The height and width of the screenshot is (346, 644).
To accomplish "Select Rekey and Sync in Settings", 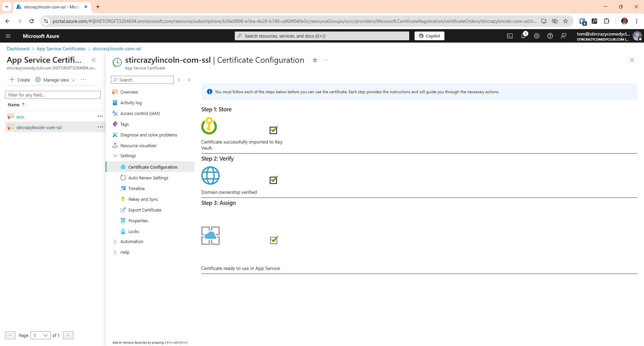I will coord(144,199).
